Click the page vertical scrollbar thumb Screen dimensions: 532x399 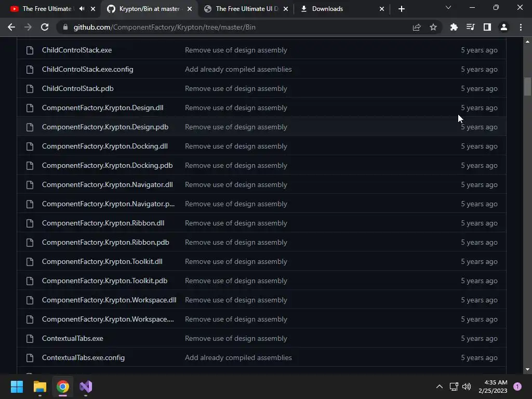[527, 87]
